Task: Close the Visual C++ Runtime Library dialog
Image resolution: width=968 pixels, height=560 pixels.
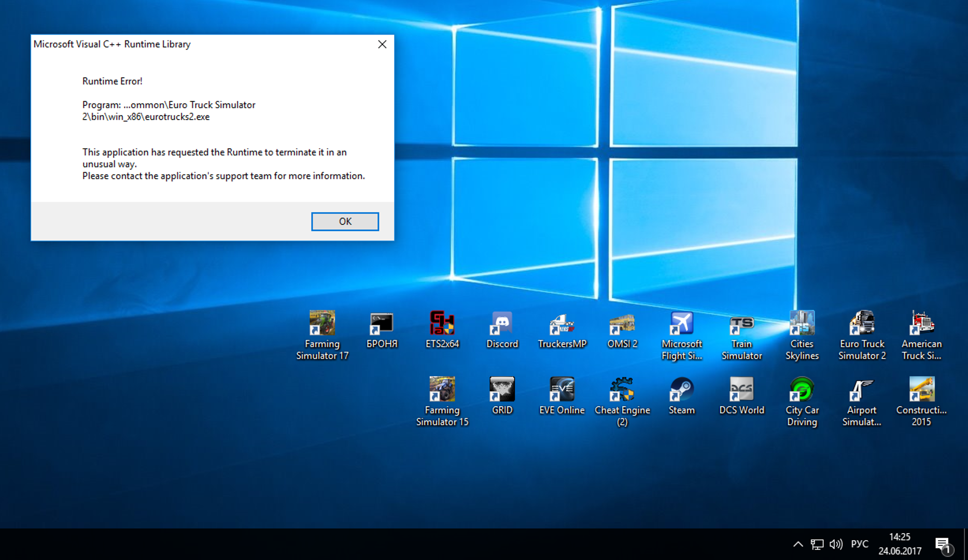Action: coord(382,45)
